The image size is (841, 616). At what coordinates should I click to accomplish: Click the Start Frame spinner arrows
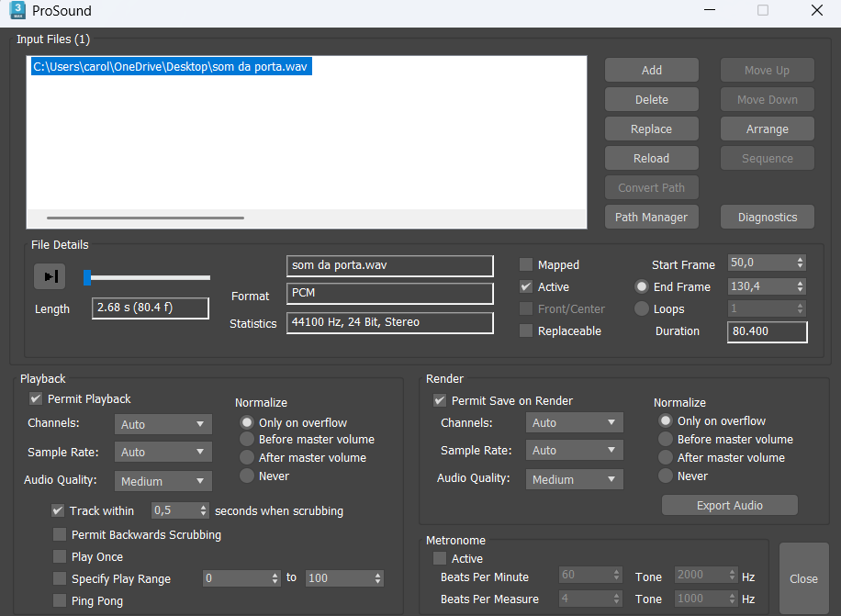tap(801, 263)
